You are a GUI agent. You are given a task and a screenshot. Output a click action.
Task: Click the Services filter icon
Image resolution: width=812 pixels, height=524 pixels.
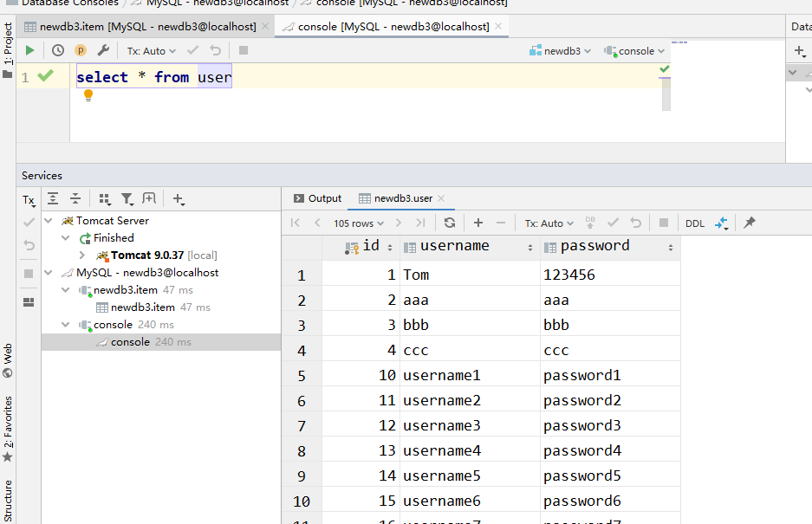tap(127, 199)
